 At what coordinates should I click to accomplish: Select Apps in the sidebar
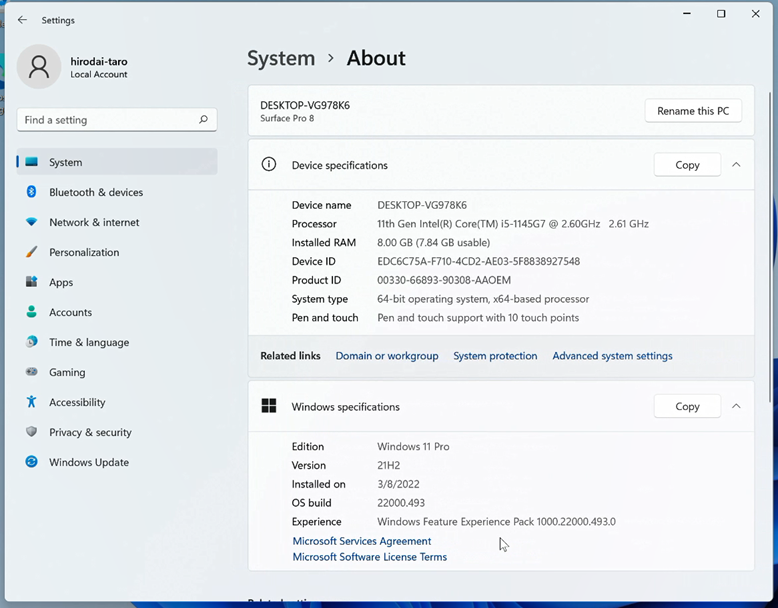coord(117,282)
